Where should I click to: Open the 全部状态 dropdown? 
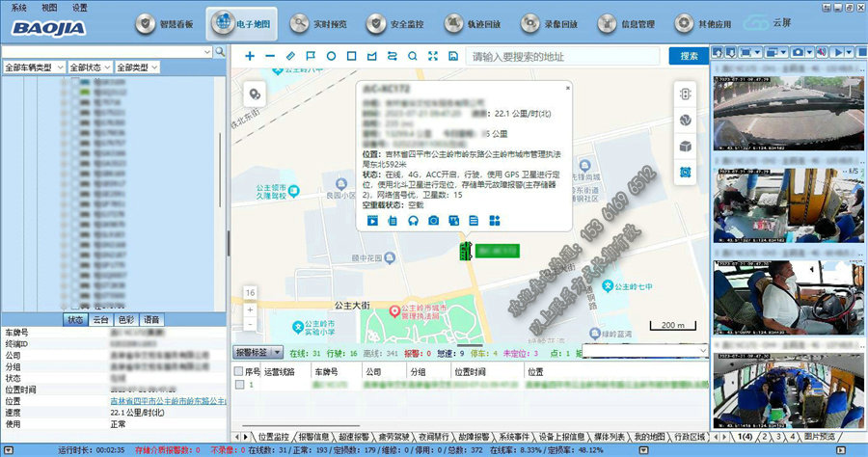point(89,67)
